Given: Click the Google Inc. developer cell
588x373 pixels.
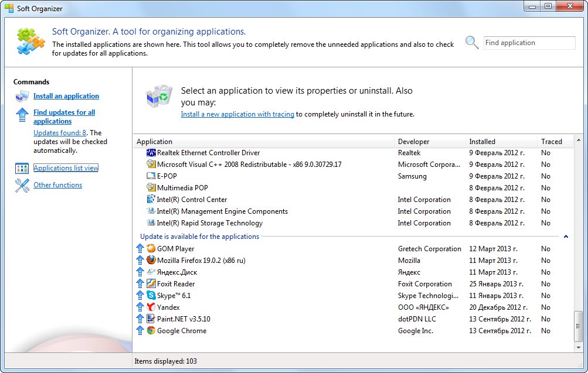Looking at the screenshot, I should coord(416,331).
